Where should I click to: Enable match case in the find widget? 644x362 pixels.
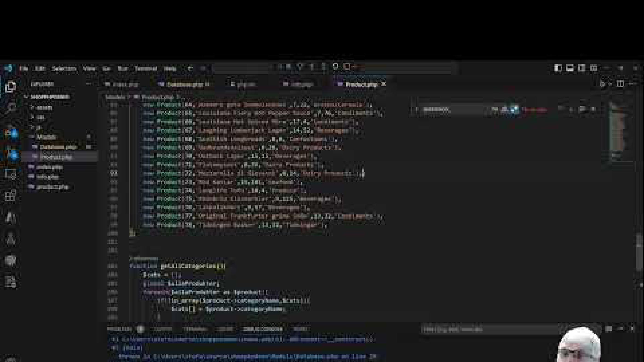(x=494, y=110)
